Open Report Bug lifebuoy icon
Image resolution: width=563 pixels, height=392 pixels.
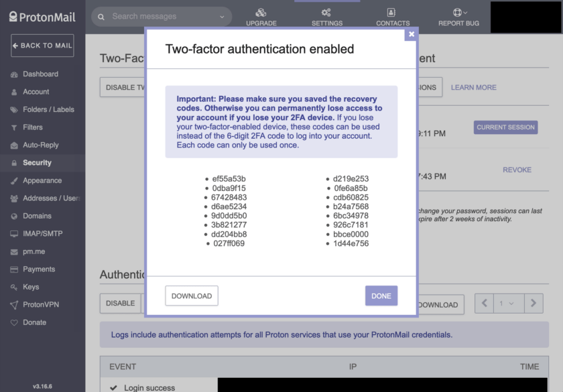[457, 13]
